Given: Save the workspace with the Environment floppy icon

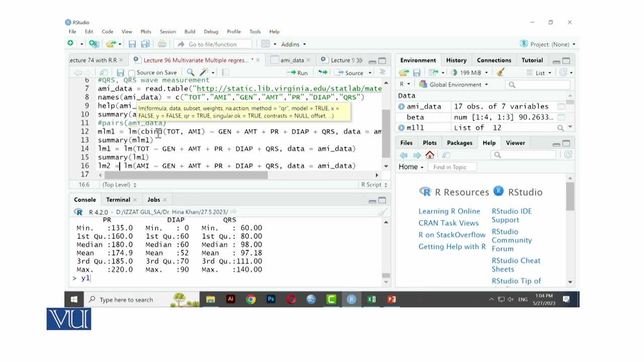Looking at the screenshot, I should [417, 72].
